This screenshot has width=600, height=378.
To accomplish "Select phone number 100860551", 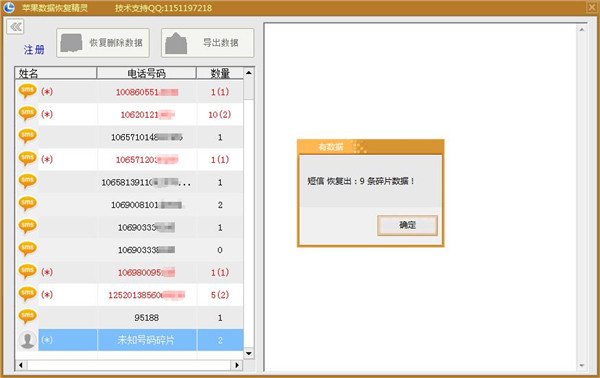I will point(147,92).
